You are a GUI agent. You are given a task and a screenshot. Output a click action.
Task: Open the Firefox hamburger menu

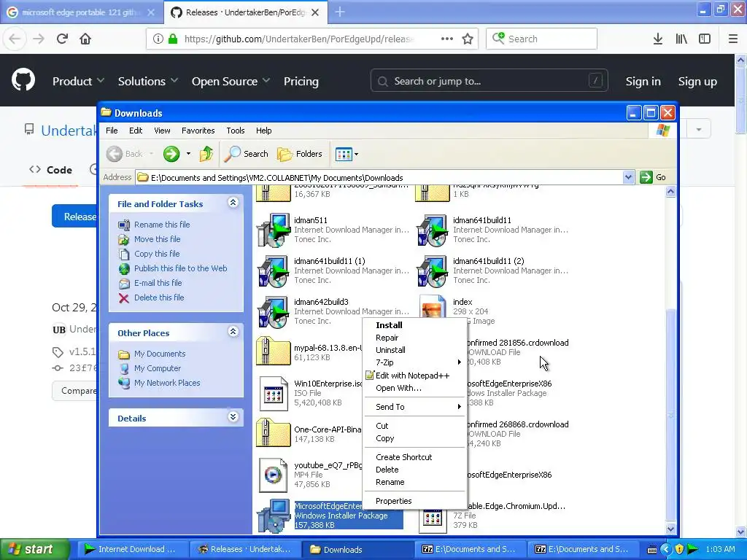coord(732,39)
